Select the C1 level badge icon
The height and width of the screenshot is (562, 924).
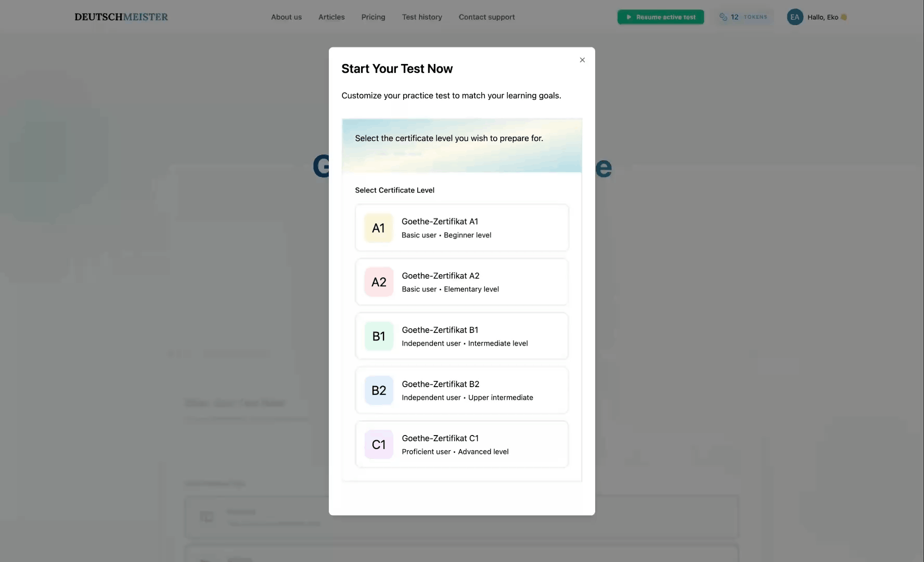(379, 444)
